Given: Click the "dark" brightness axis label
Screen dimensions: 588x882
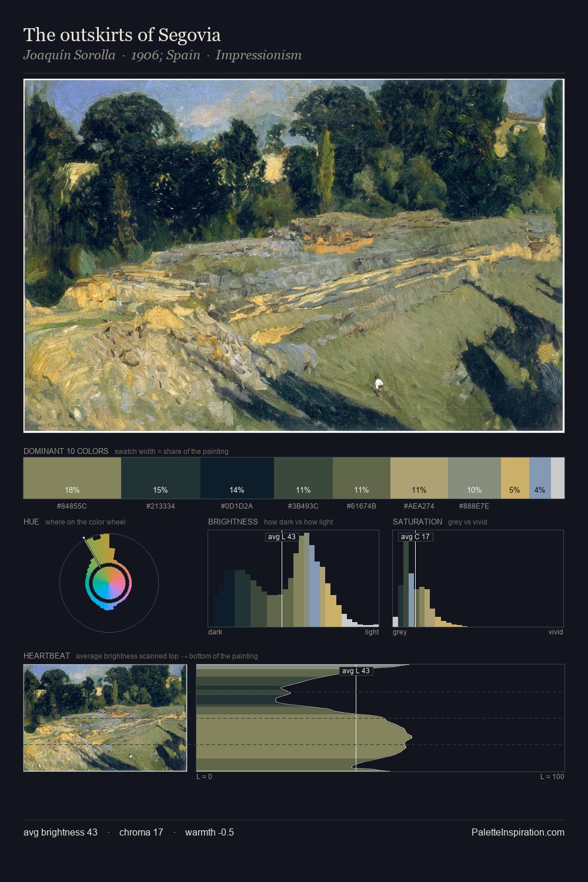Looking at the screenshot, I should click(x=215, y=632).
